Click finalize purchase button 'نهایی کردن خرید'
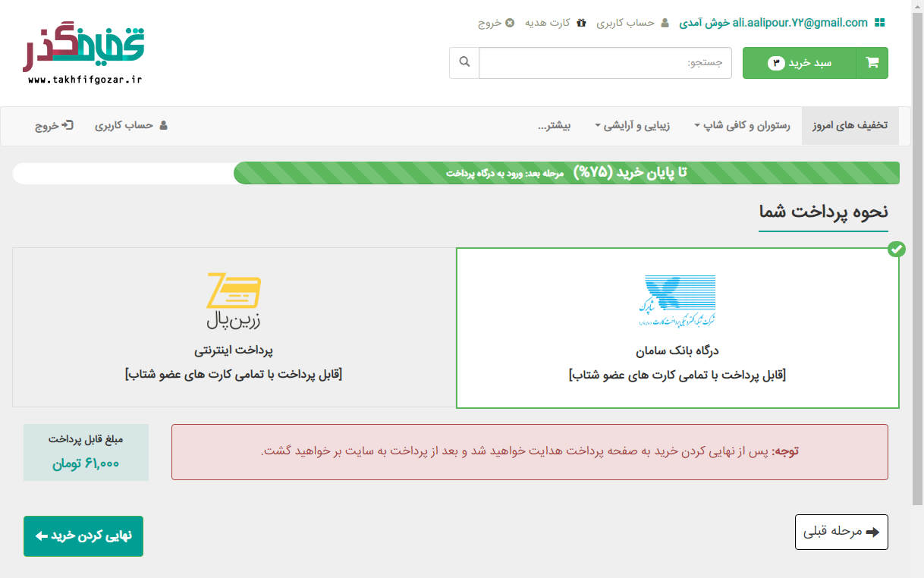The width and height of the screenshot is (924, 578). point(83,536)
